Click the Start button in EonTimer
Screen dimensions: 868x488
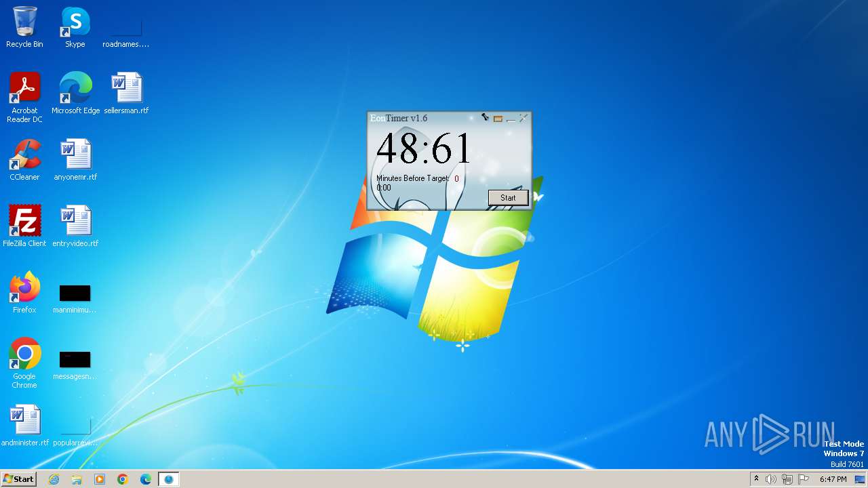pos(508,198)
